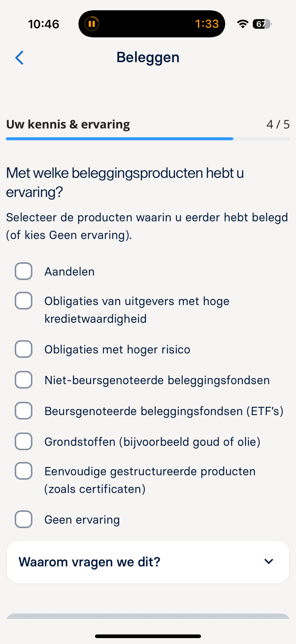This screenshot has height=644, width=296.
Task: Tap the Beleggen page title
Action: pos(148,57)
